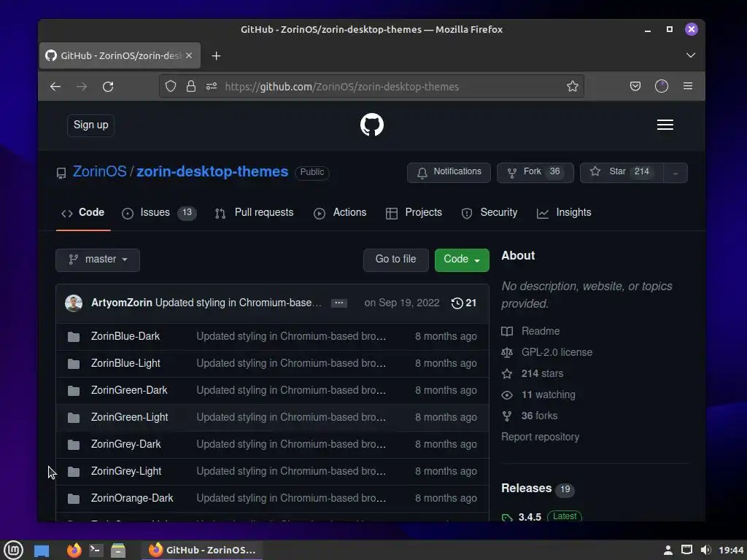Click Report repository
The width and height of the screenshot is (747, 560).
tap(540, 437)
